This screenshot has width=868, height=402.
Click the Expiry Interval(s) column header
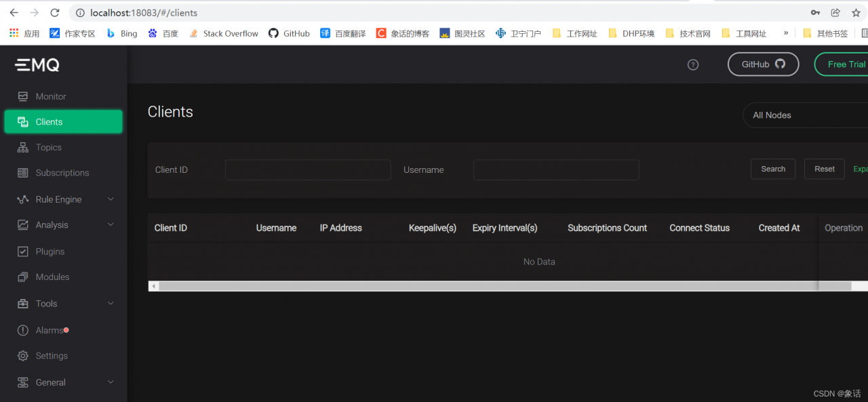click(x=505, y=228)
